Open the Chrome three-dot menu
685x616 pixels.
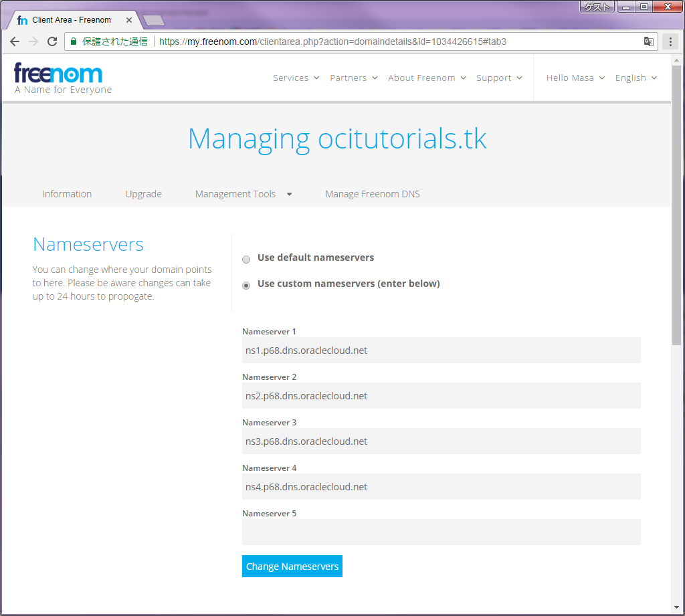670,41
